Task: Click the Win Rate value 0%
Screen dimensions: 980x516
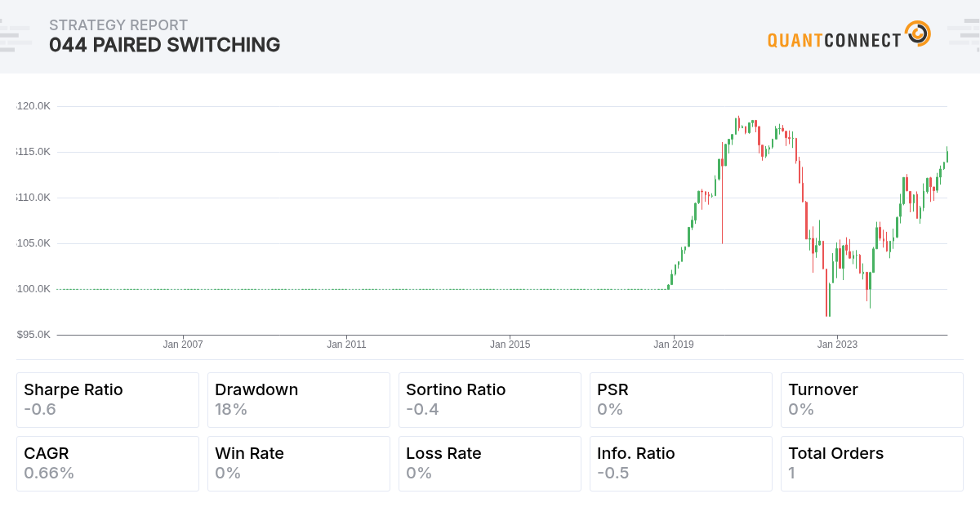Action: (x=228, y=473)
